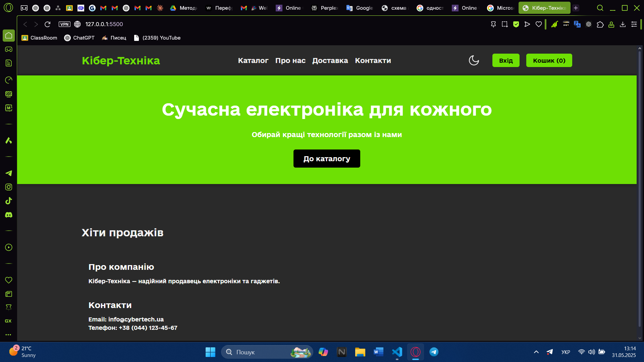Click the До каталогу button
Image resolution: width=644 pixels, height=362 pixels.
[327, 159]
